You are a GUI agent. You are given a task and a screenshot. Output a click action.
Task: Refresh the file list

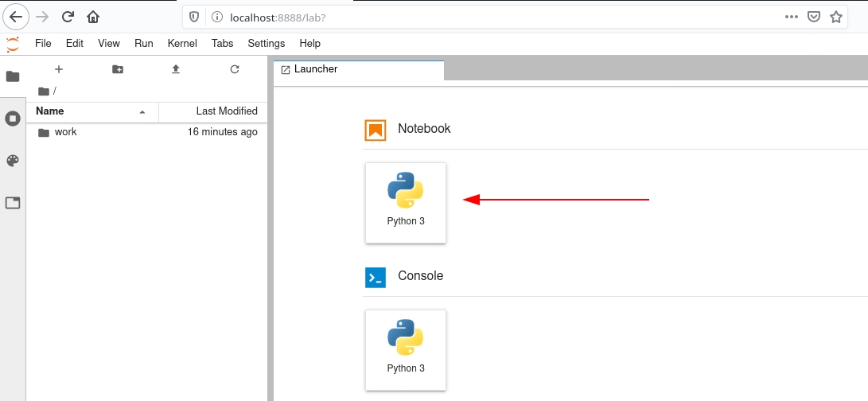[x=235, y=69]
